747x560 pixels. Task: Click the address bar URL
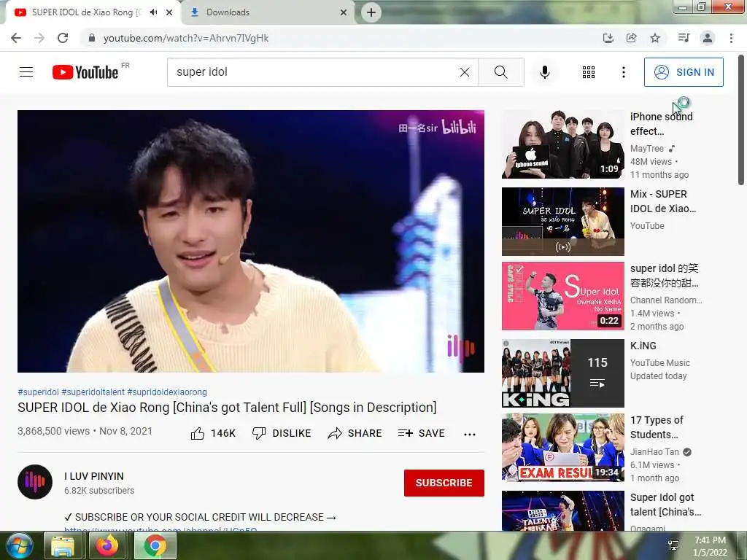point(186,38)
